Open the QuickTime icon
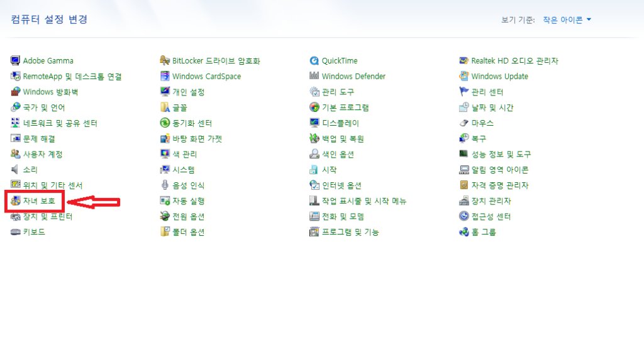The height and width of the screenshot is (364, 644). (x=314, y=61)
